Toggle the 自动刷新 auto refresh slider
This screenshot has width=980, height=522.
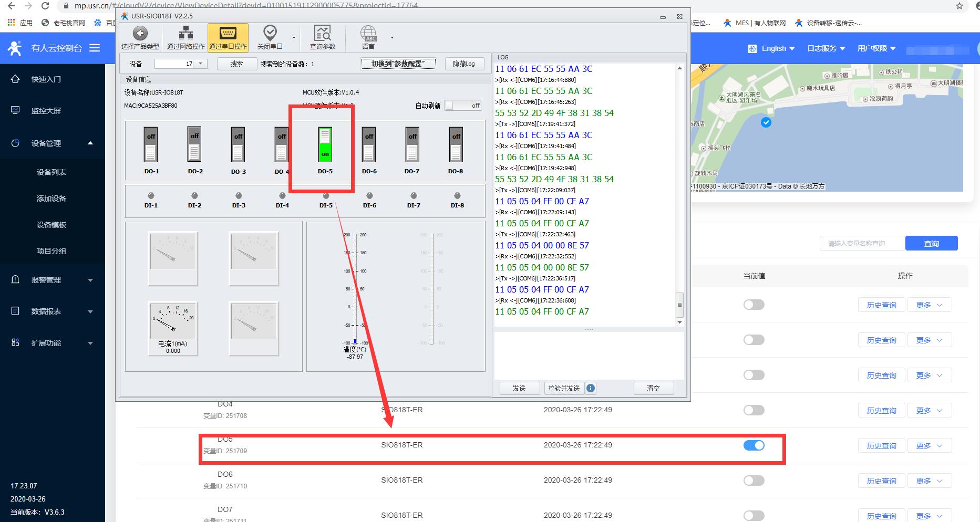tap(462, 106)
